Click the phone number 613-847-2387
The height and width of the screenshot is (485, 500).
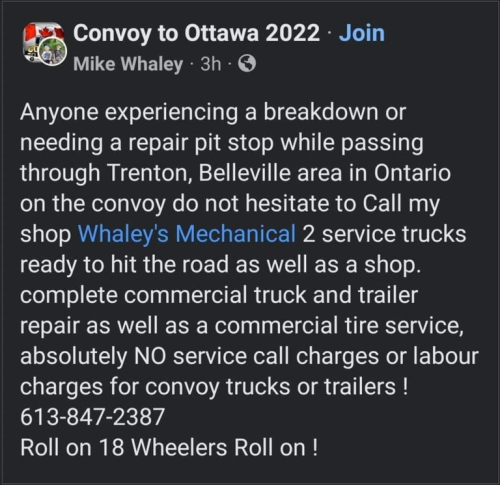[92, 417]
